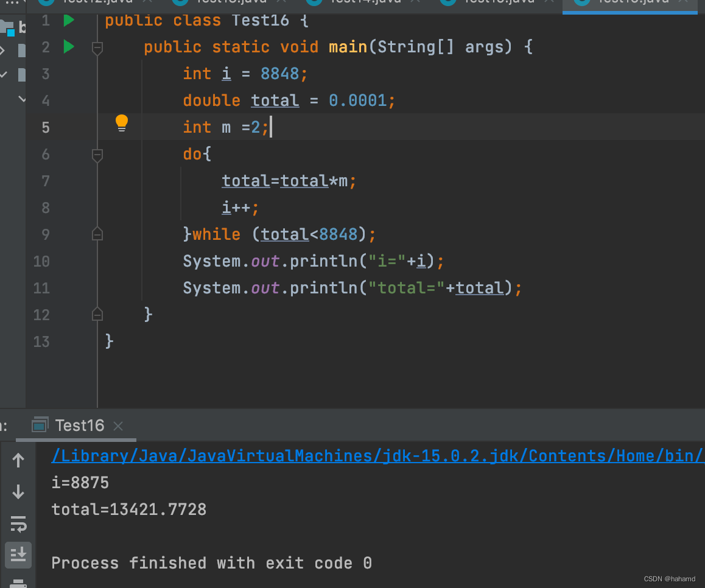
Task: Toggle scroll to end of console output
Action: tap(18, 555)
